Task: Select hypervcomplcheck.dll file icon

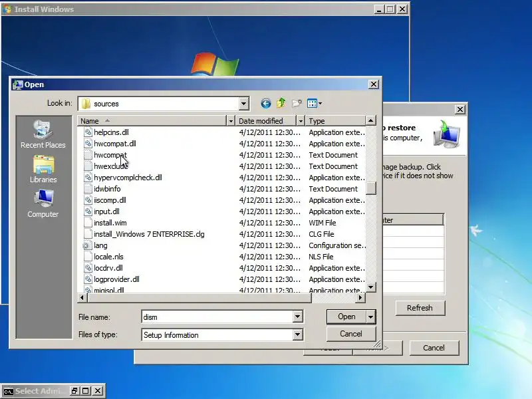Action: click(x=88, y=178)
